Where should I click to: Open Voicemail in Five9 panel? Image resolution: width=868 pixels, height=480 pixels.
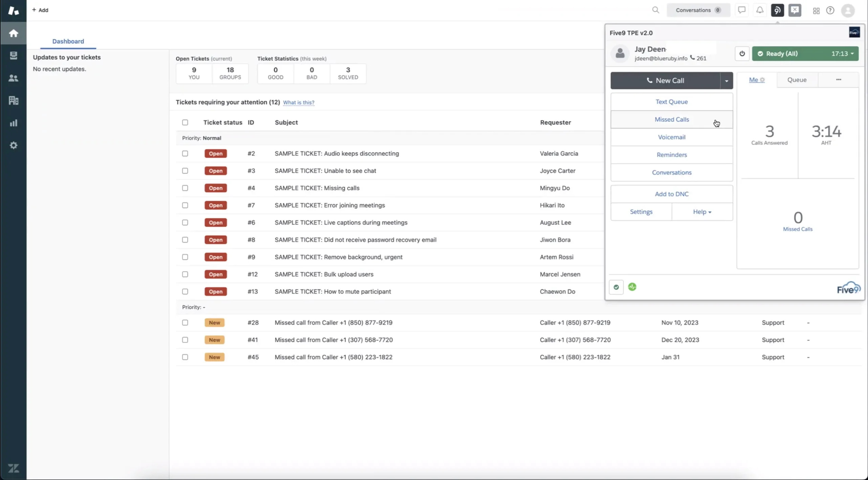(x=671, y=136)
